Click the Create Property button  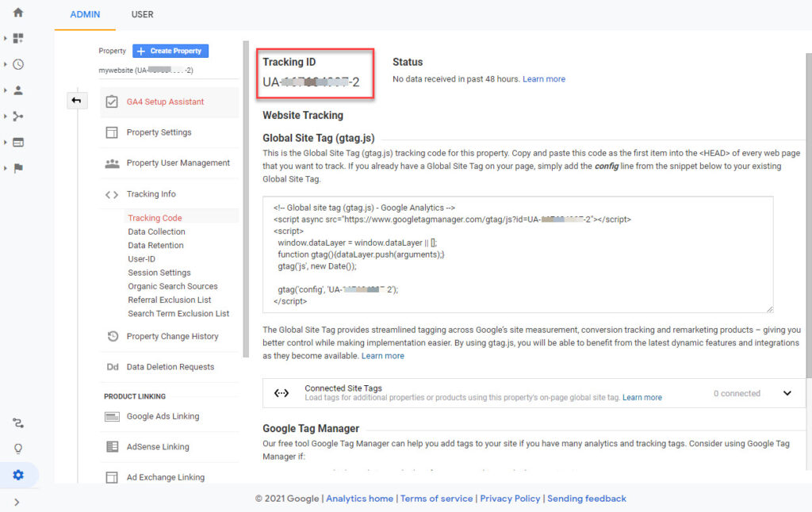170,51
